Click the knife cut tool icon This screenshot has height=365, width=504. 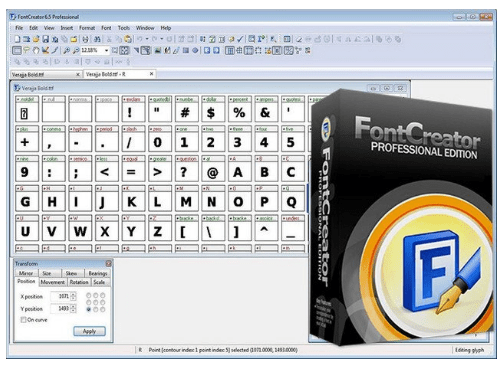tap(55, 50)
